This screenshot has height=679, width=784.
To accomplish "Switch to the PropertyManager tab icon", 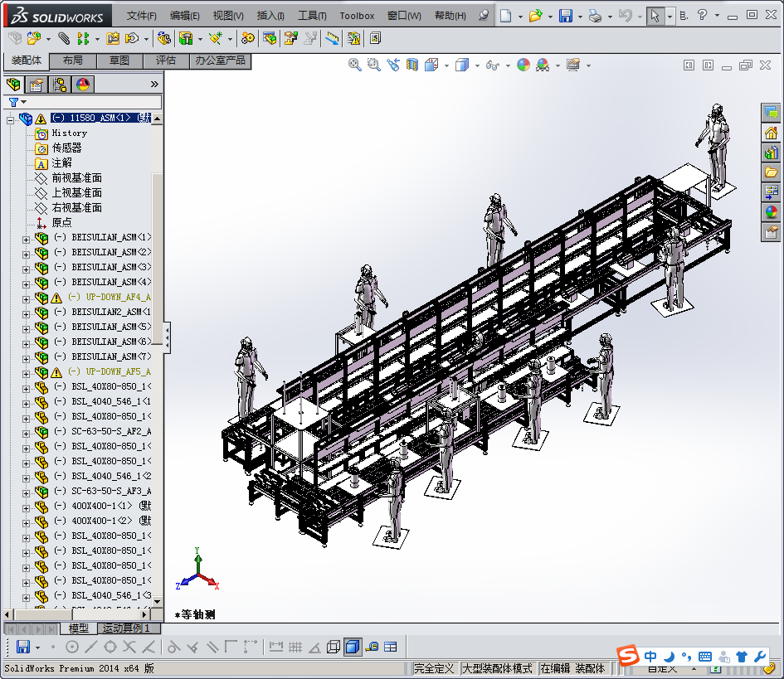I will [x=36, y=84].
